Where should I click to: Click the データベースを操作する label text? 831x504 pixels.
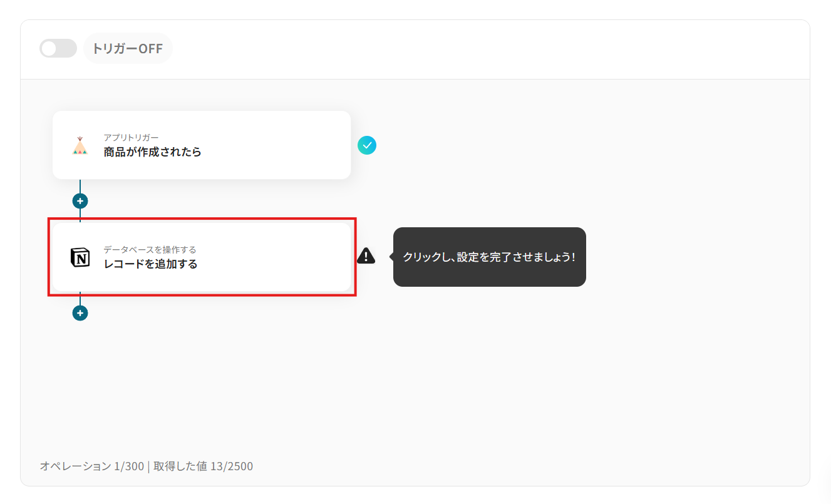pos(150,249)
